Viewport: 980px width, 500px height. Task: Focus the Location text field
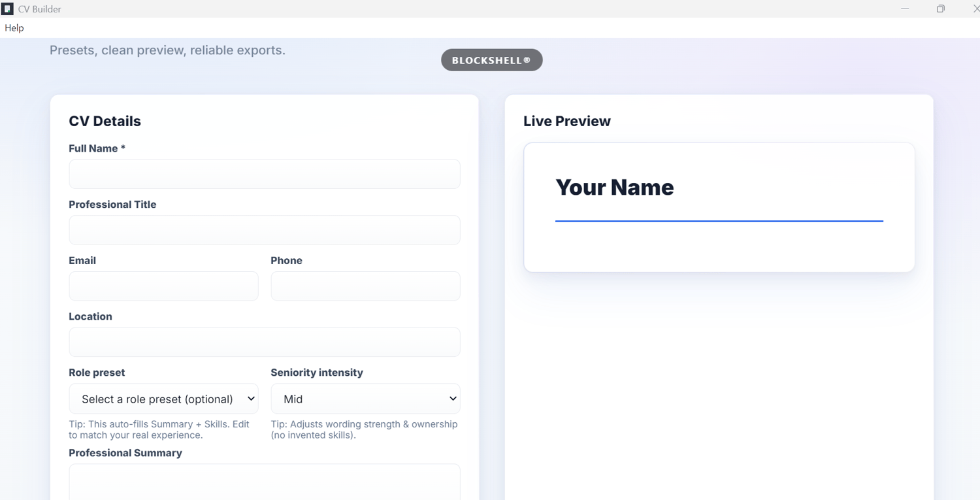click(264, 342)
